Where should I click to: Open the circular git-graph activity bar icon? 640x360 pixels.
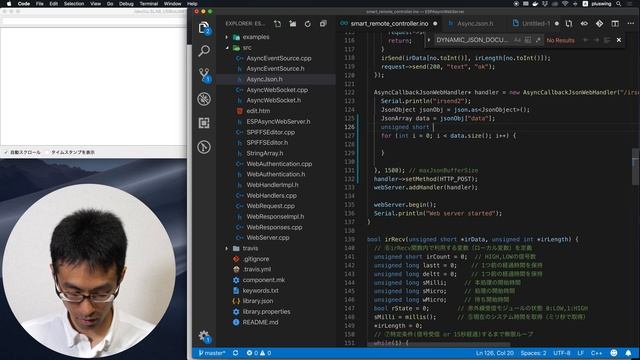[x=204, y=147]
